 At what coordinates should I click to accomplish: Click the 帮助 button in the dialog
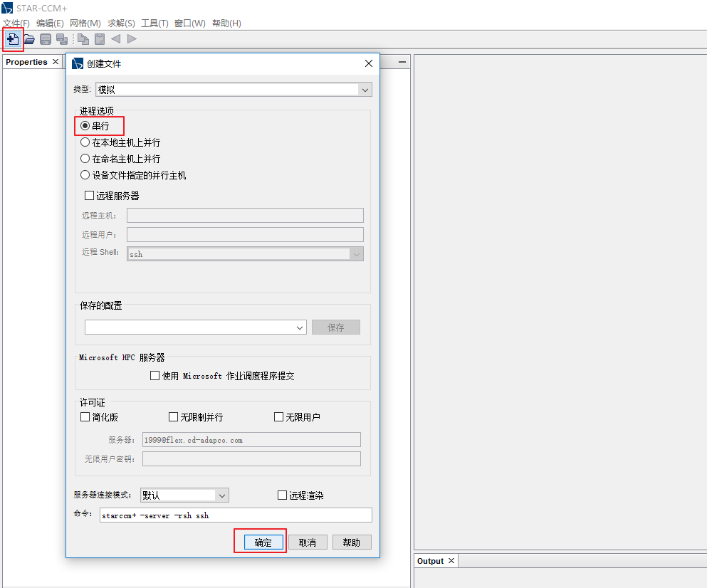351,542
